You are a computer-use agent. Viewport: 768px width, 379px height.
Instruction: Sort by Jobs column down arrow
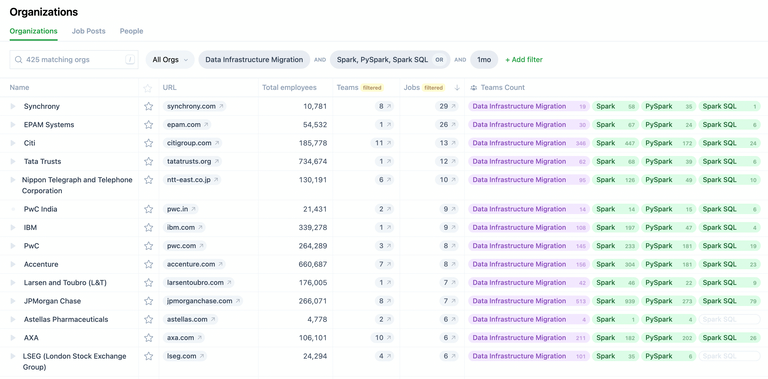(457, 88)
